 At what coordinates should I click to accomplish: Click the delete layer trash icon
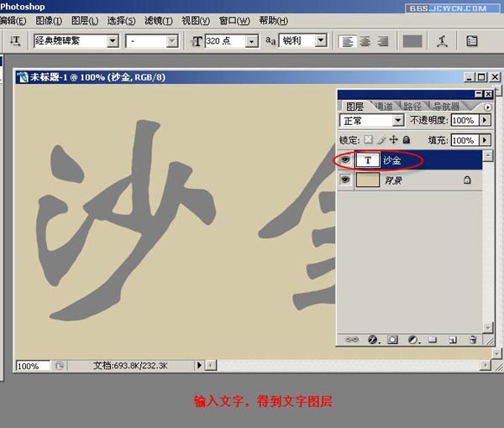click(473, 340)
